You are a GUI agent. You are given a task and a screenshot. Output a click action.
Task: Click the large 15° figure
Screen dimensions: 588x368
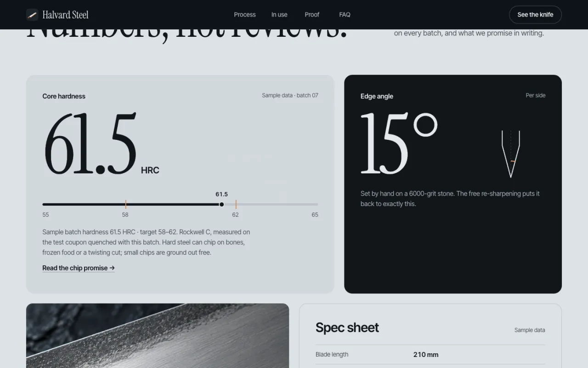(x=399, y=144)
